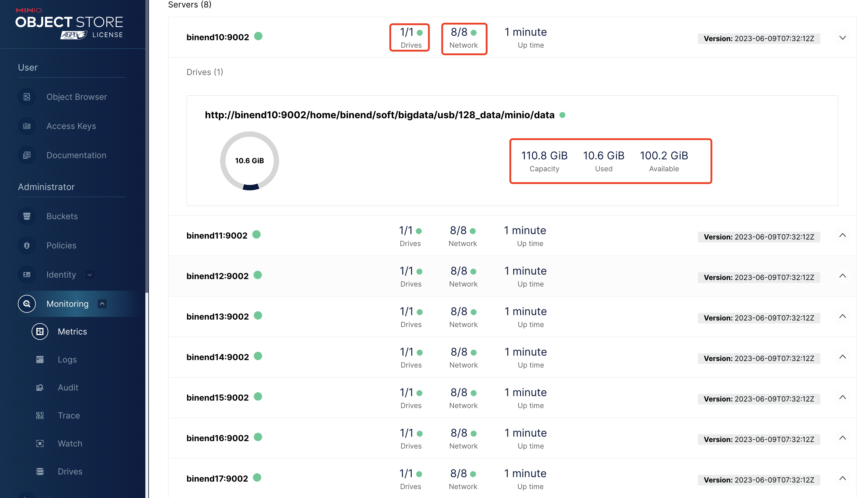The image size is (868, 498).
Task: Expand the Identity submenu arrow
Action: point(90,275)
